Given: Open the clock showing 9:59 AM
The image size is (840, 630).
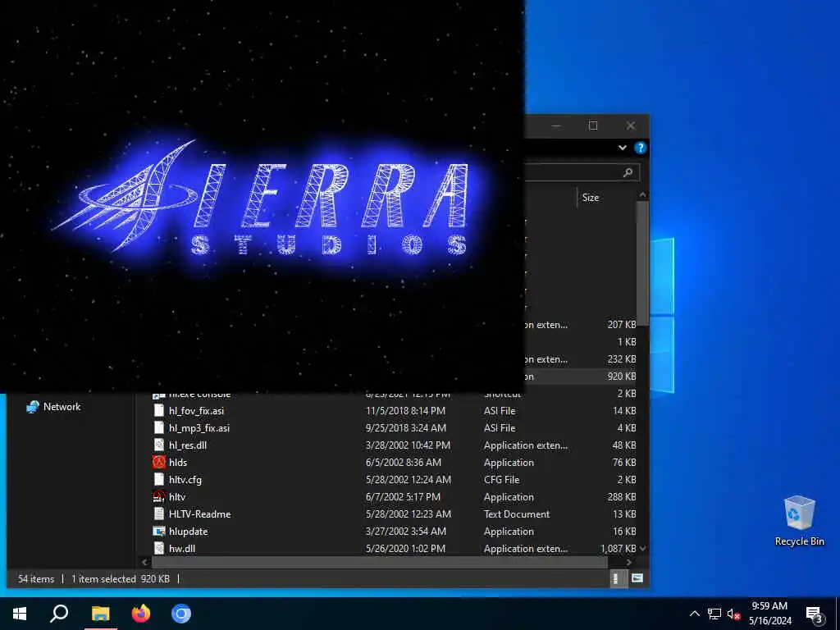Looking at the screenshot, I should (x=769, y=614).
